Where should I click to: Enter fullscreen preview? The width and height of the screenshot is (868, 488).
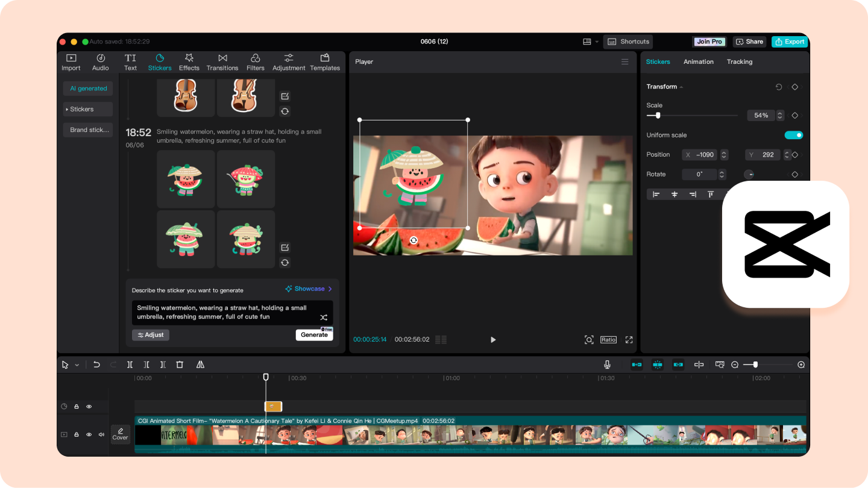coord(629,340)
